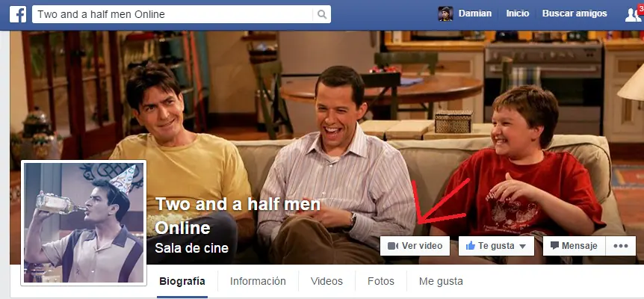644x299 pixels.
Task: Open the Te gusta dropdown
Action: click(496, 246)
